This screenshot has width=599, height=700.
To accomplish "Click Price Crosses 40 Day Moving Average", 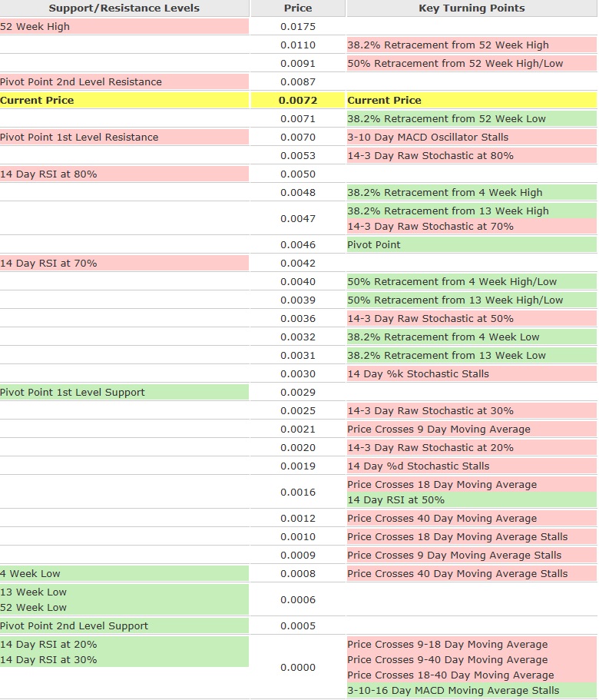I will point(472,519).
